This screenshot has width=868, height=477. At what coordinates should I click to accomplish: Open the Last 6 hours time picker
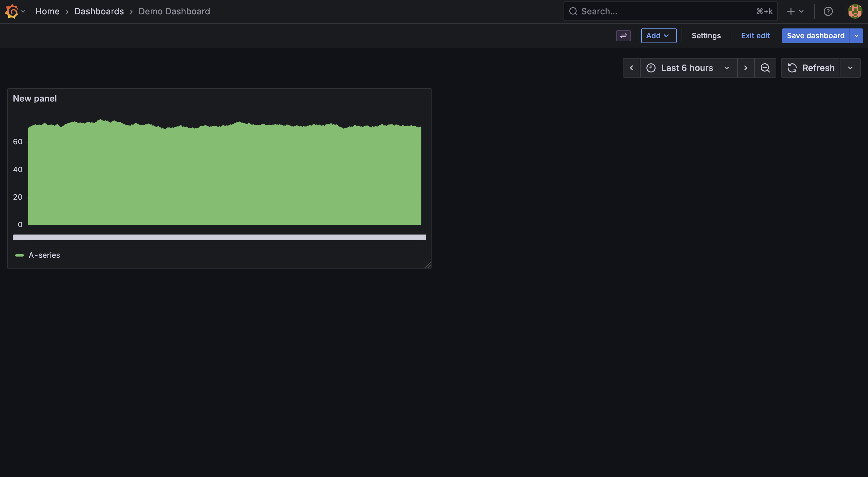pos(688,68)
